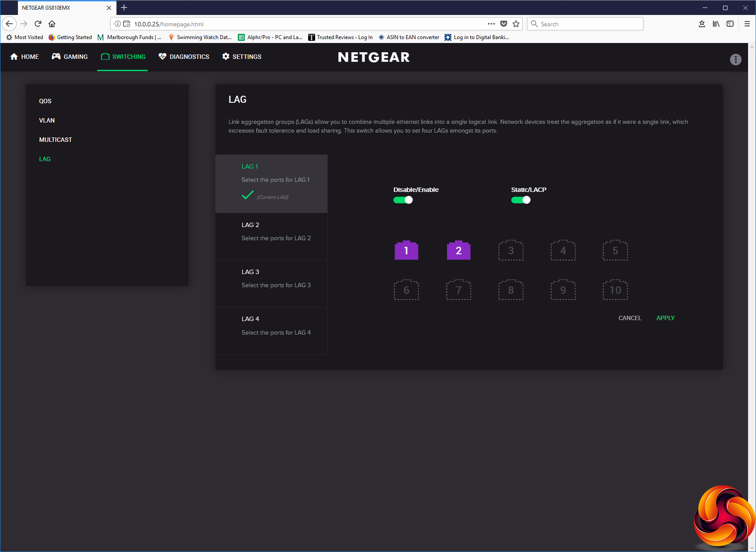Add port 9 to the LAG
Viewport: 756px width, 552px height.
click(x=563, y=289)
